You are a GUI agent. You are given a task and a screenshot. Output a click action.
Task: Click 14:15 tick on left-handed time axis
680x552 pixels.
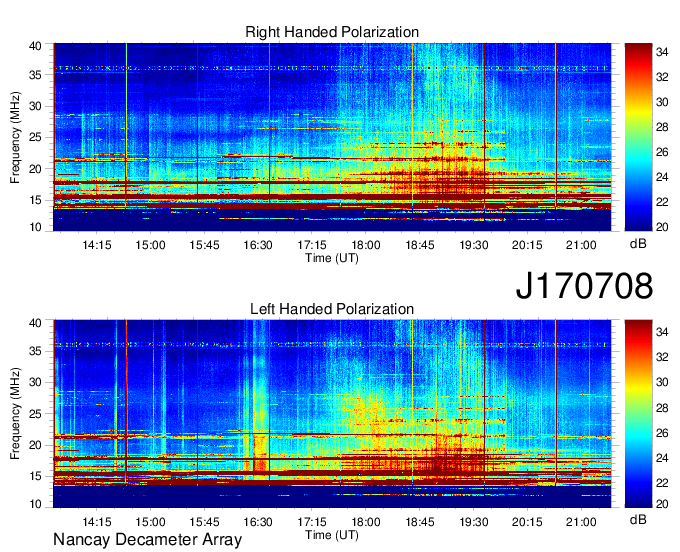tap(97, 522)
